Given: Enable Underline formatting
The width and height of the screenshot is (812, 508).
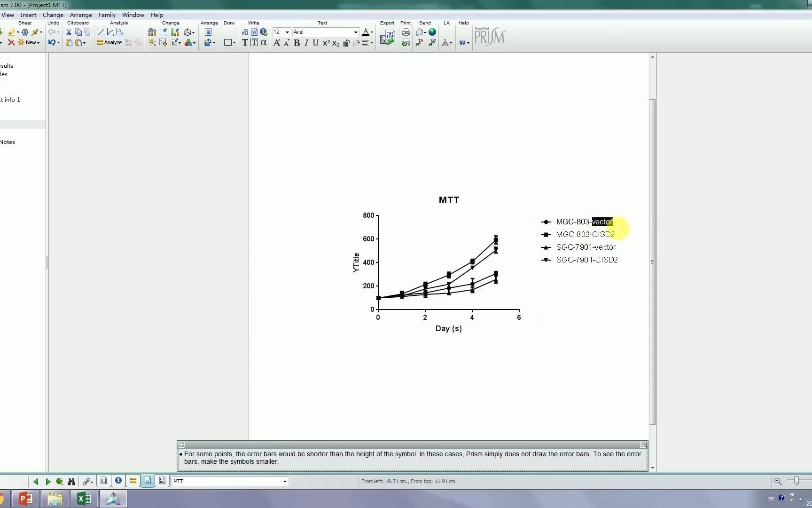Looking at the screenshot, I should 315,43.
